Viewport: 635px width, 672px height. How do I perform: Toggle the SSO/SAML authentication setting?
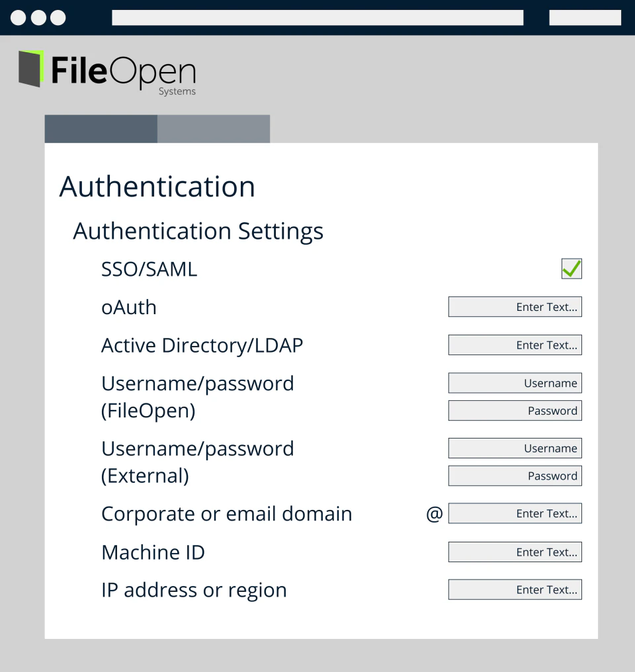(x=571, y=269)
